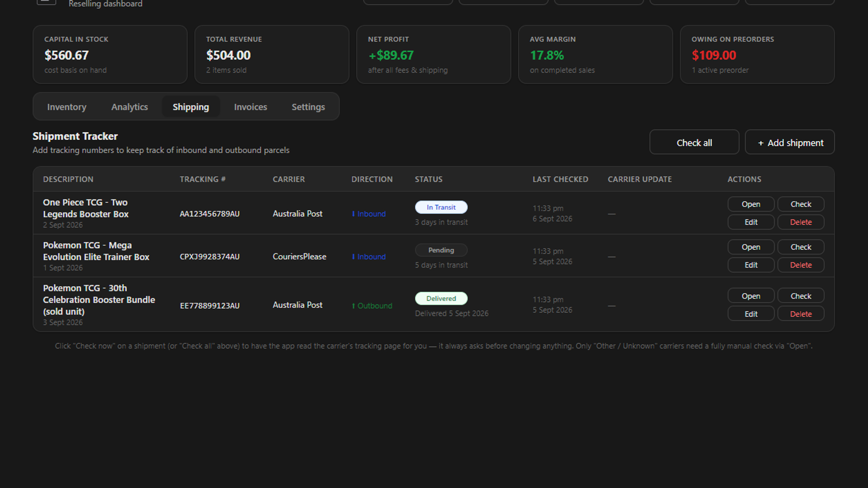The image size is (868, 488).
Task: Delete the One Piece TCG shipment
Action: point(801,222)
